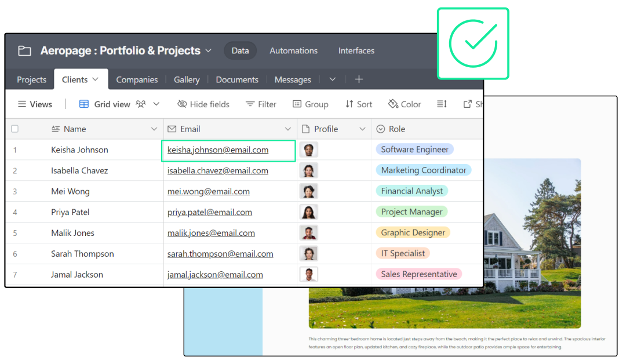The height and width of the screenshot is (364, 623).
Task: Open the Aeropage base title dropdown chevron
Action: (208, 51)
